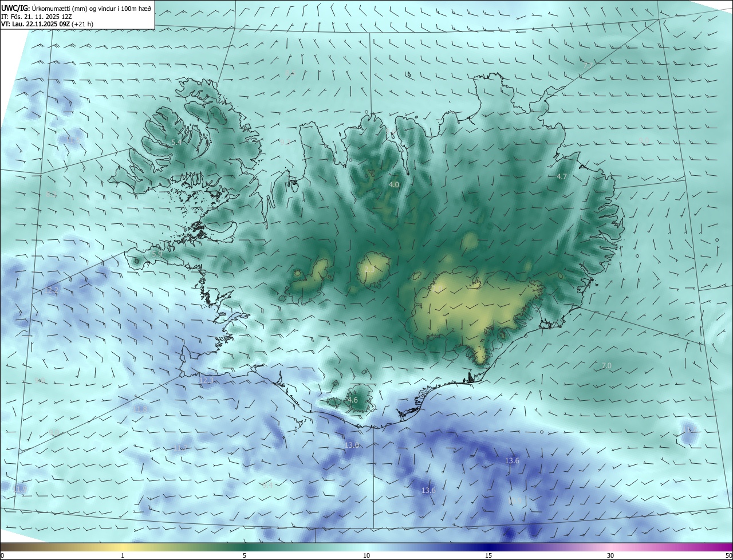Click the 9.4 value over the southern ocean

pyautogui.click(x=267, y=485)
